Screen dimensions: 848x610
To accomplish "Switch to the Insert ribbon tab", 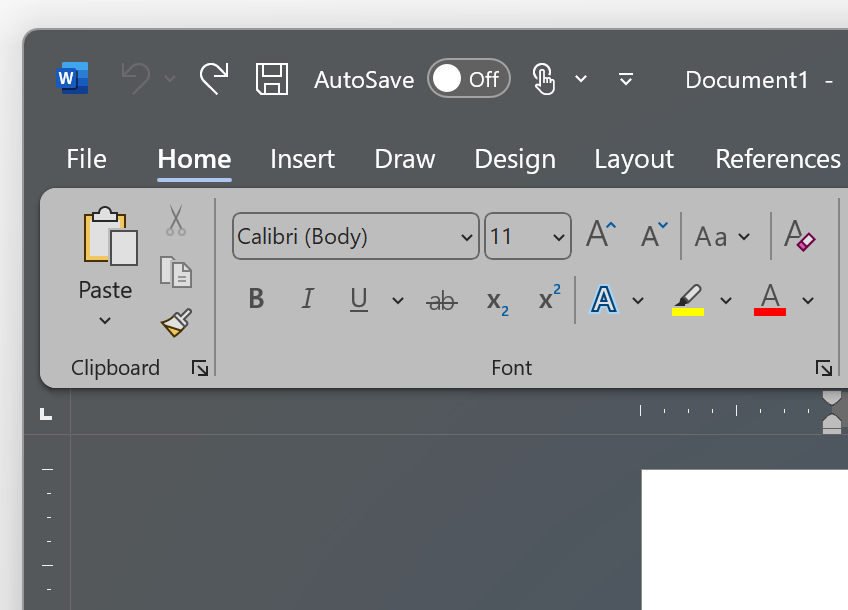I will [302, 158].
